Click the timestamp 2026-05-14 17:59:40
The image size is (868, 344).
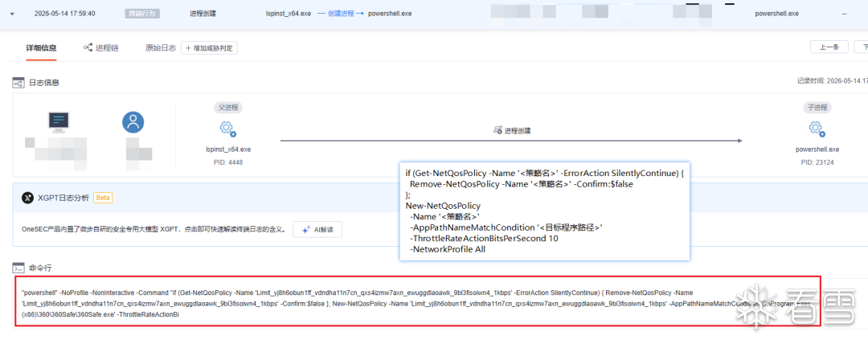click(x=64, y=14)
